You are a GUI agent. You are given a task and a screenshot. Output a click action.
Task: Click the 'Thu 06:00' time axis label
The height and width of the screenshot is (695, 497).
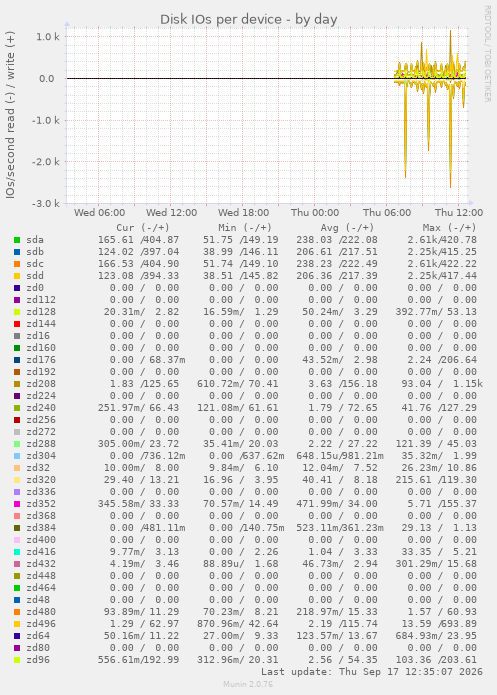click(x=387, y=213)
